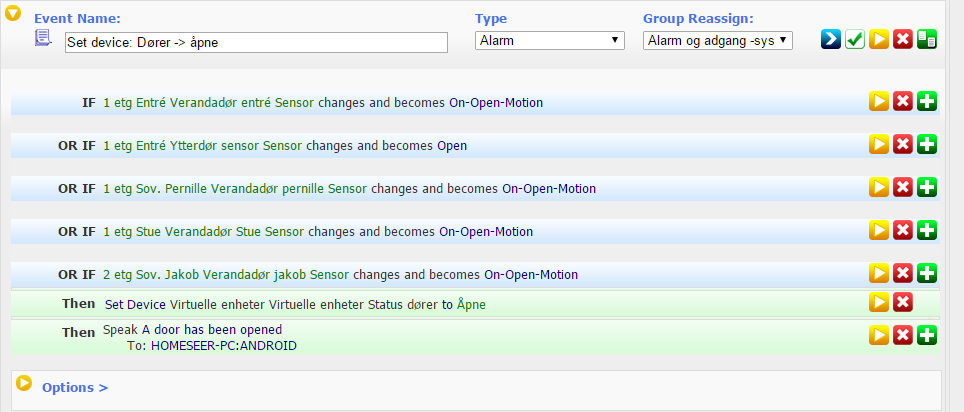Click the event notes scroll icon
The height and width of the screenshot is (412, 964).
point(42,38)
